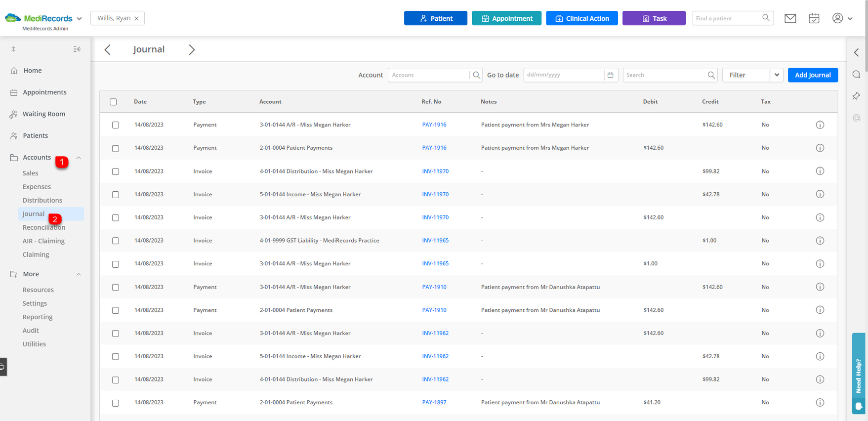Select Reconciliation under Accounts
Viewport: 868px width, 421px height.
44,228
